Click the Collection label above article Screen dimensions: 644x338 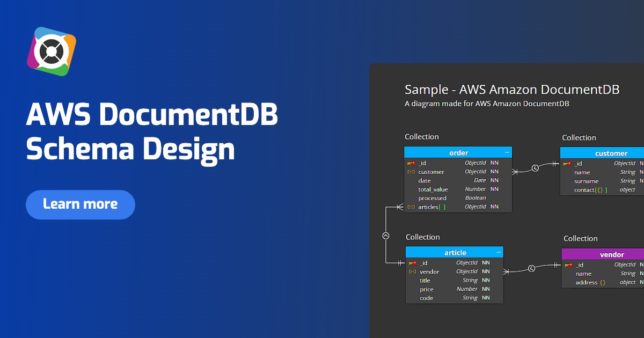(423, 237)
